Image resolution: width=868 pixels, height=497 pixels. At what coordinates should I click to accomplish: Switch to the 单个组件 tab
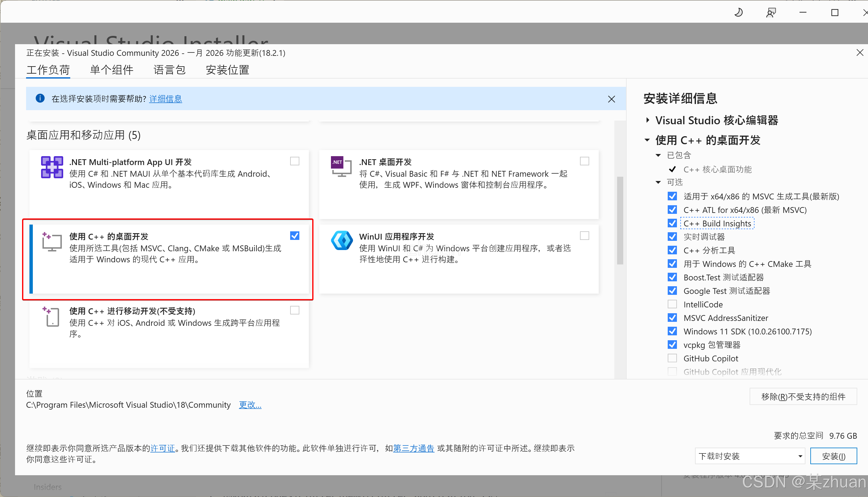[112, 70]
